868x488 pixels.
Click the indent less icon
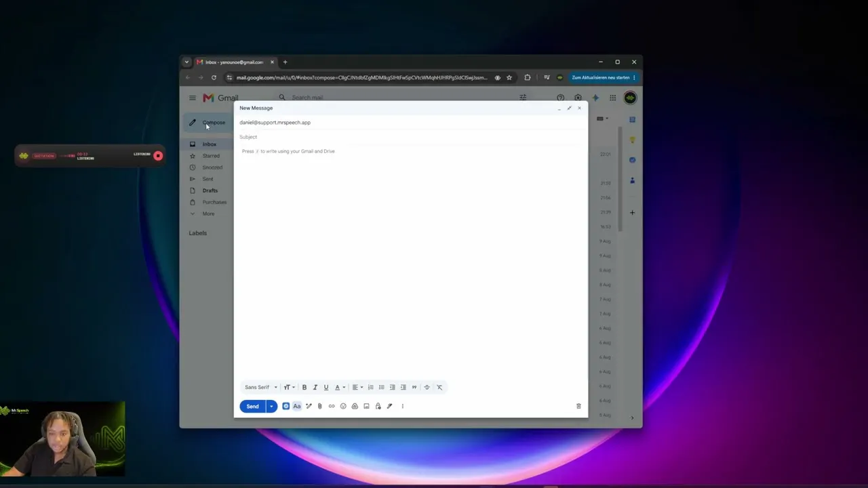pos(392,387)
